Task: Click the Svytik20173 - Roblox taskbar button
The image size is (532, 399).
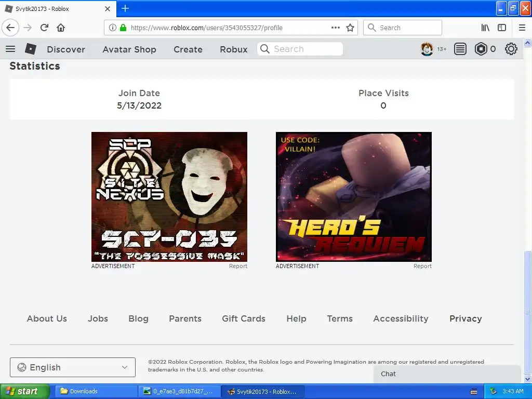Action: (263, 392)
